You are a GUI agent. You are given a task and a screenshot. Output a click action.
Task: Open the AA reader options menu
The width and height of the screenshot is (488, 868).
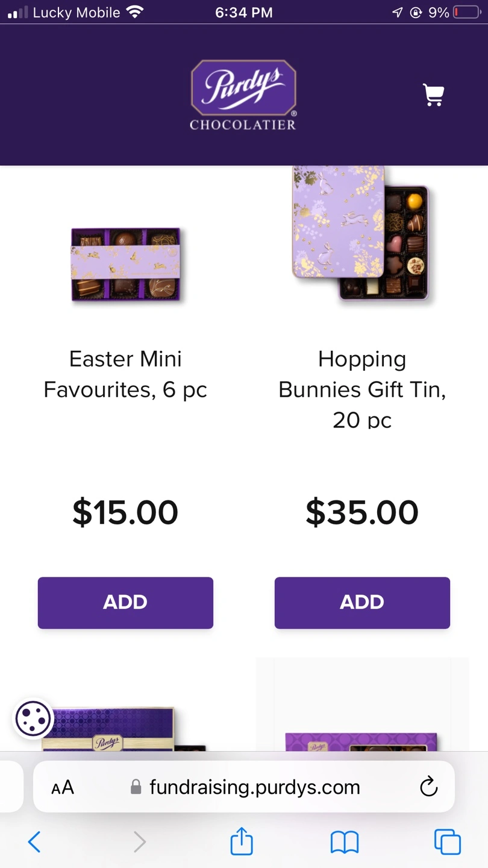pyautogui.click(x=63, y=787)
